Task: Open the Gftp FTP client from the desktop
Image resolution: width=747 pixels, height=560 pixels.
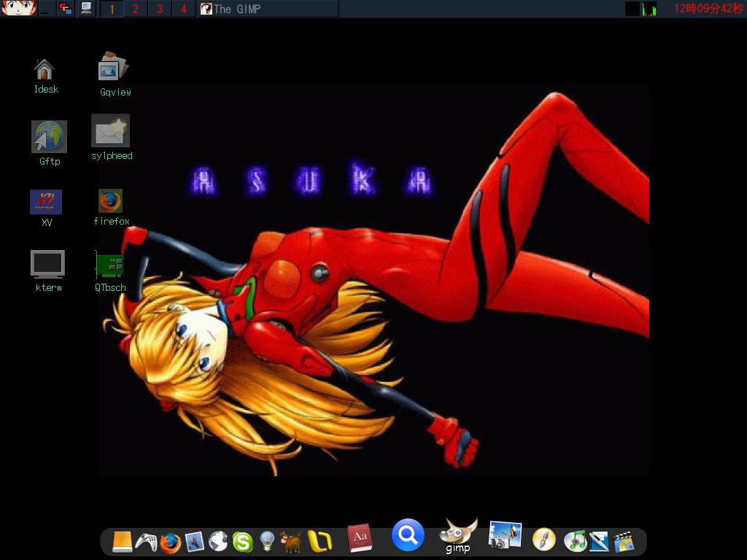Action: point(48,136)
